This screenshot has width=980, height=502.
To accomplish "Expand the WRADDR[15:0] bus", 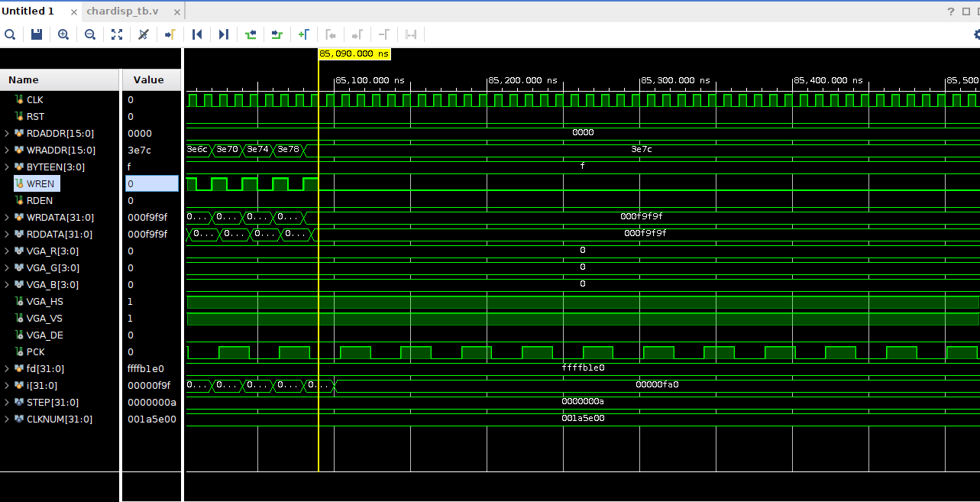I will pos(7,150).
